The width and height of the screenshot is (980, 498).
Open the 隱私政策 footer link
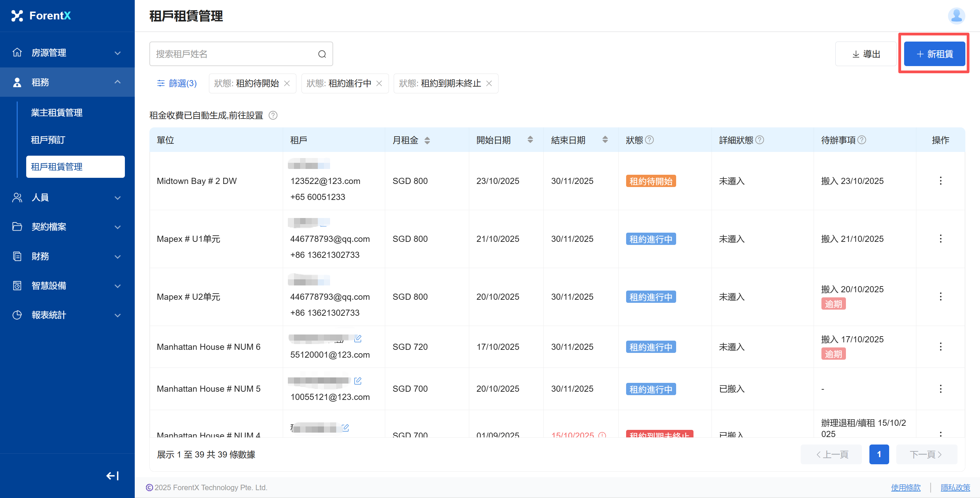tap(955, 487)
